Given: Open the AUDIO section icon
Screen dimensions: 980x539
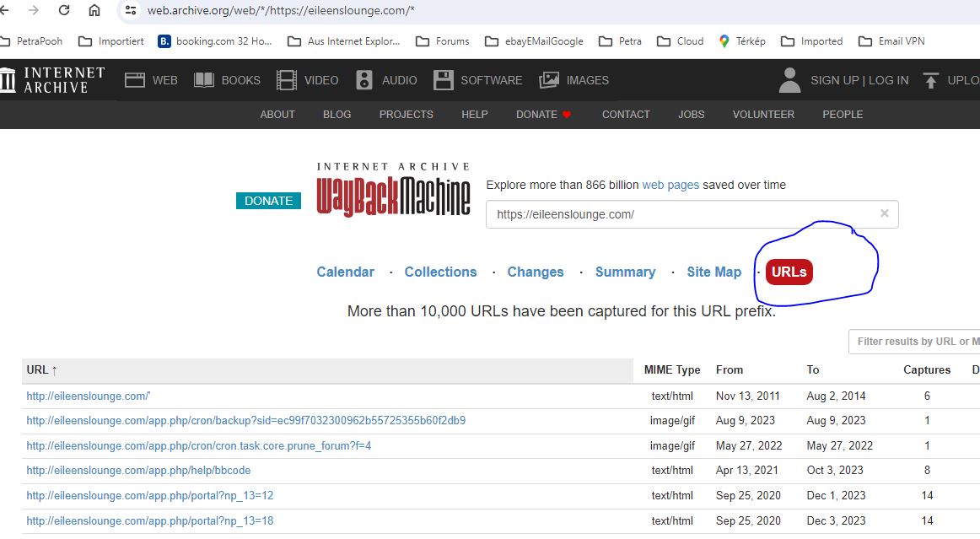Looking at the screenshot, I should click(363, 80).
